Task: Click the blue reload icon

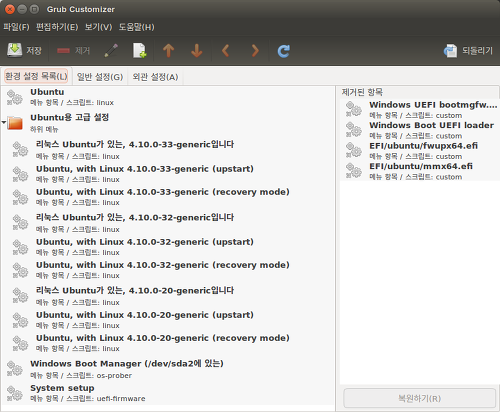Action: (284, 51)
